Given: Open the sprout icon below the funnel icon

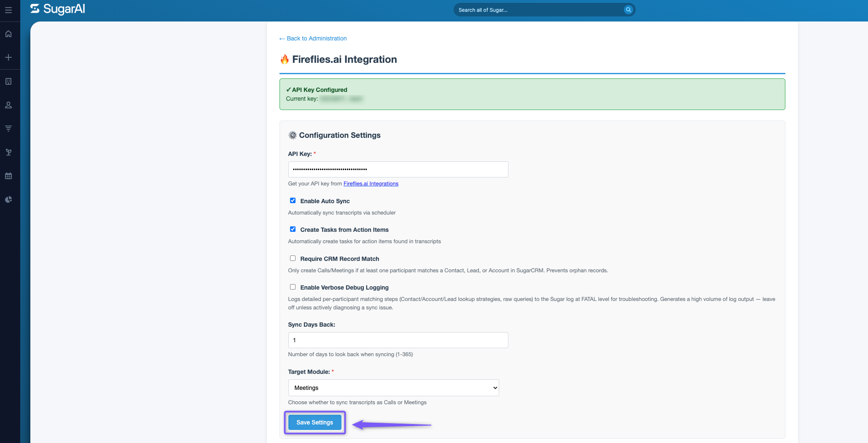Looking at the screenshot, I should tap(8, 152).
